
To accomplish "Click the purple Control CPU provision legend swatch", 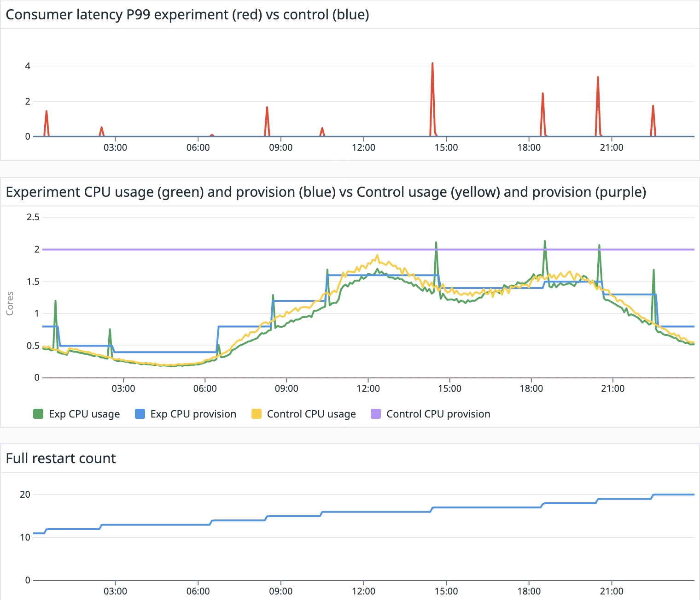I will [x=376, y=414].
